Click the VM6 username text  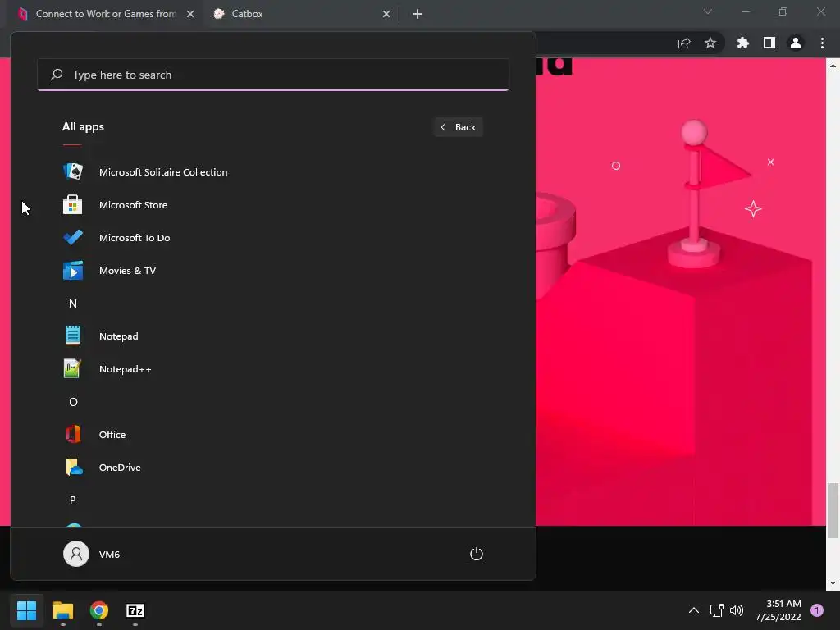pos(109,554)
